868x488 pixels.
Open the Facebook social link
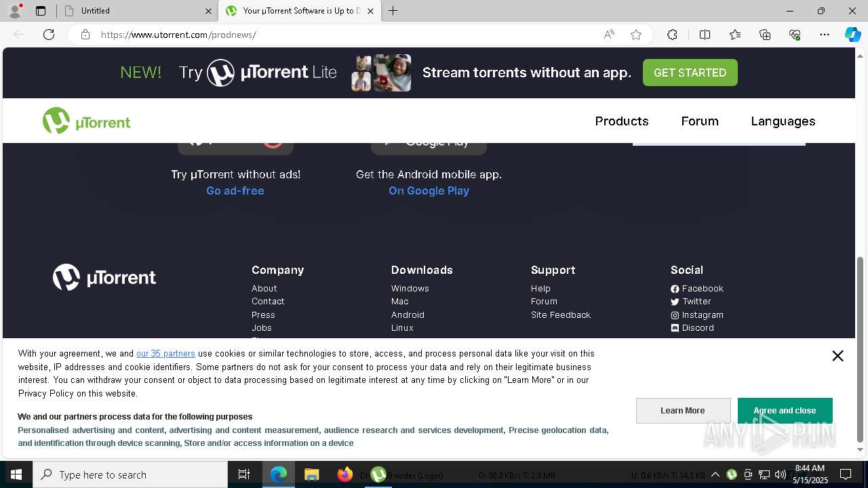pos(697,289)
